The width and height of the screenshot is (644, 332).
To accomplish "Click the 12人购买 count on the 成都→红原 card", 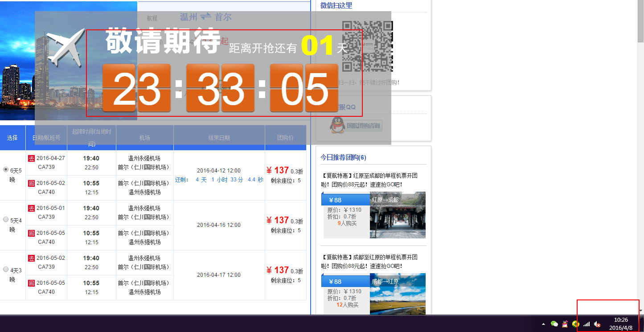I will [x=347, y=305].
